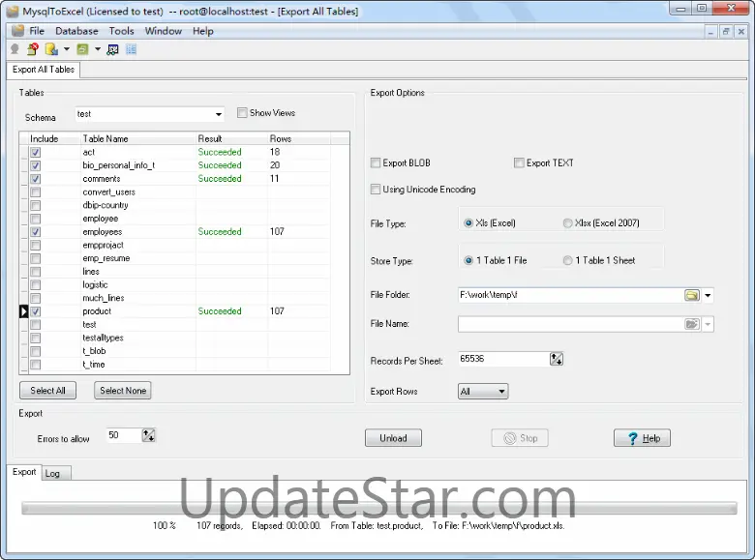Enable the Export BLOB checkbox
This screenshot has width=755, height=560.
coord(376,162)
